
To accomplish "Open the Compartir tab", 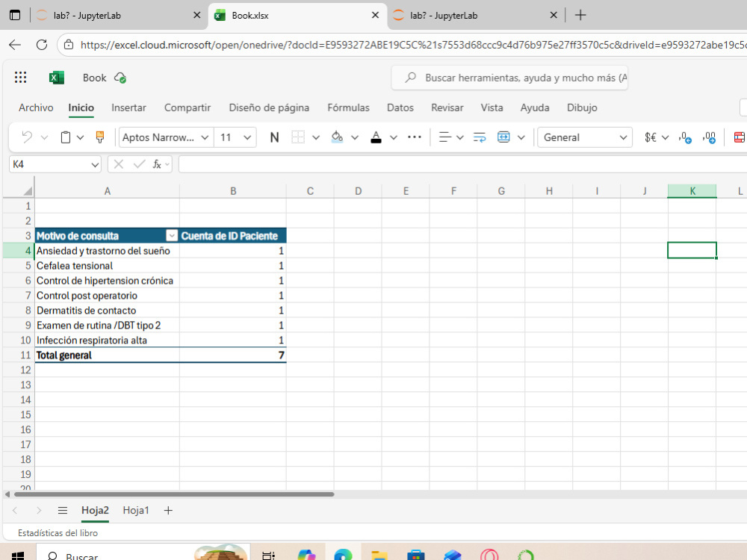I will (x=187, y=108).
